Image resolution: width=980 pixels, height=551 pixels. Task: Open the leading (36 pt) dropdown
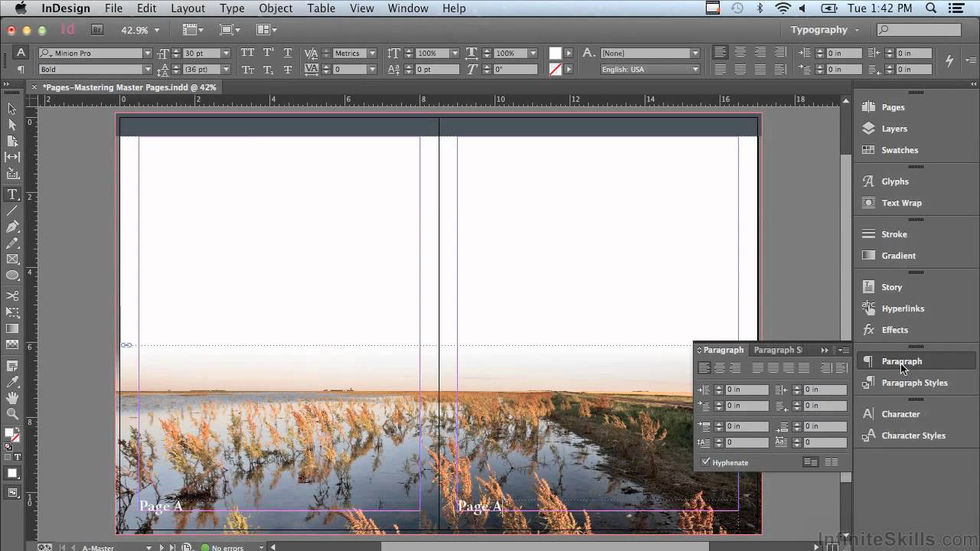point(226,69)
